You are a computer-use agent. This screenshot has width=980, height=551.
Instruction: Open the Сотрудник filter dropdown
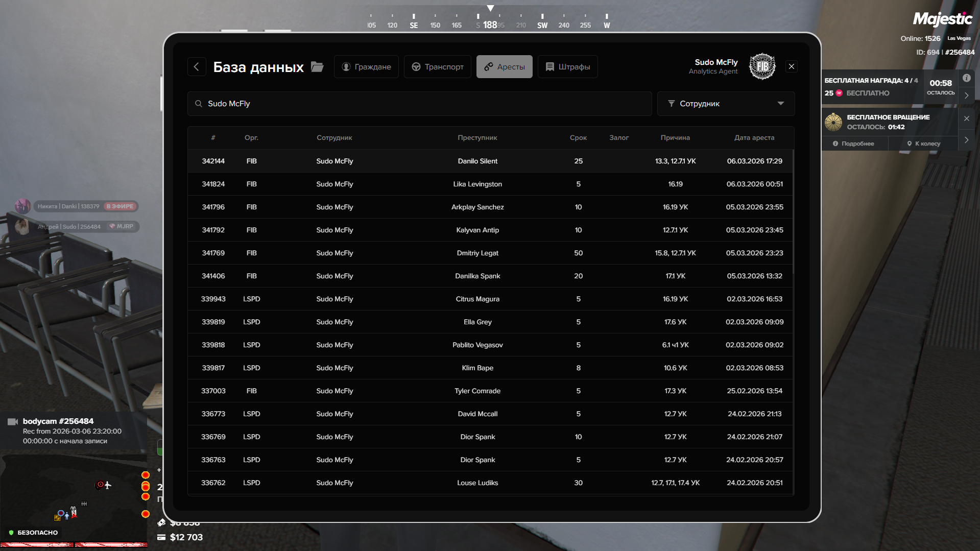725,104
